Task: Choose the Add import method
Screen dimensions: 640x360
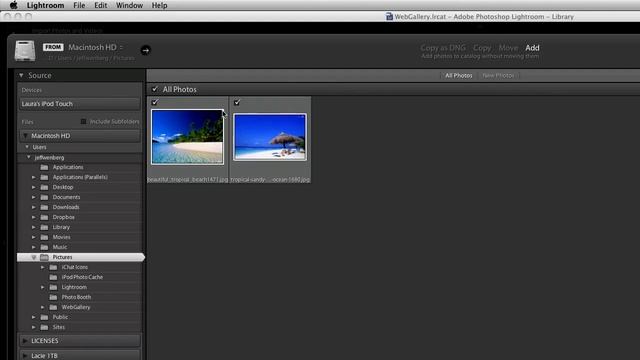Action: 532,48
